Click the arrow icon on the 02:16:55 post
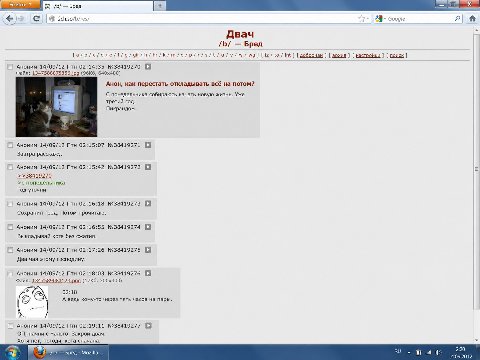The image size is (480, 360). (x=148, y=227)
